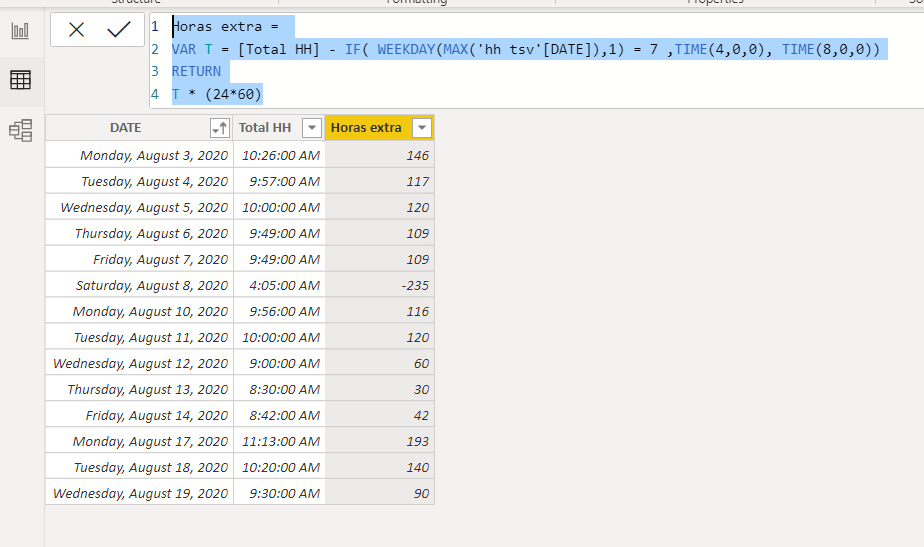Select cell 'Wednesday, August 19, 2020'
This screenshot has height=547, width=924.
click(139, 493)
